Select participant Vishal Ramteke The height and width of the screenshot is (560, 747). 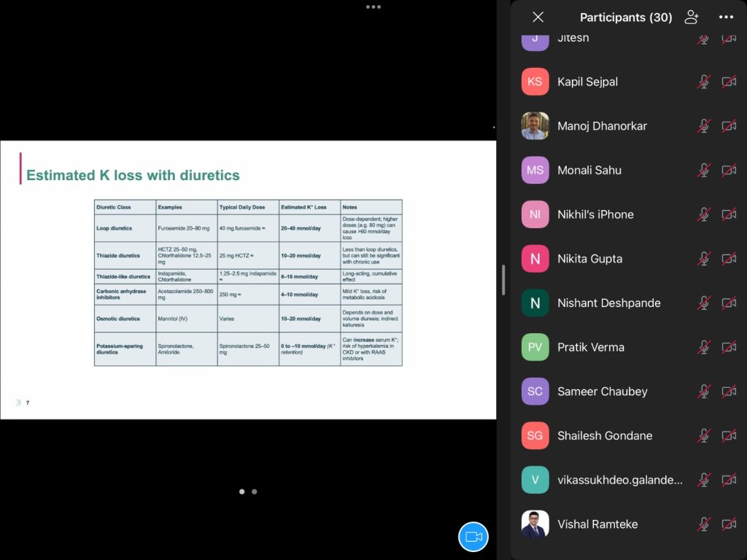pyautogui.click(x=597, y=524)
